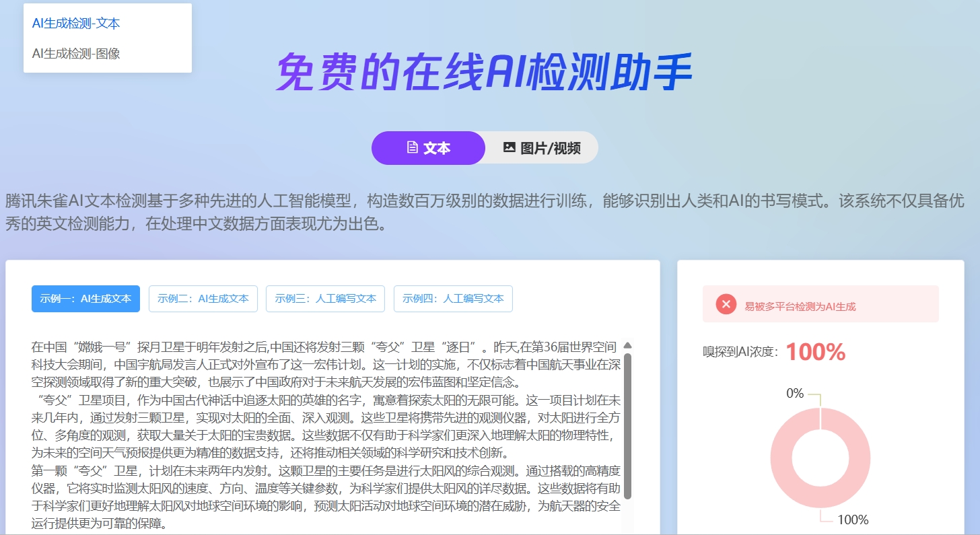The width and height of the screenshot is (980, 535).
Task: Load 示例一：AI生成文本 sample
Action: pos(85,299)
